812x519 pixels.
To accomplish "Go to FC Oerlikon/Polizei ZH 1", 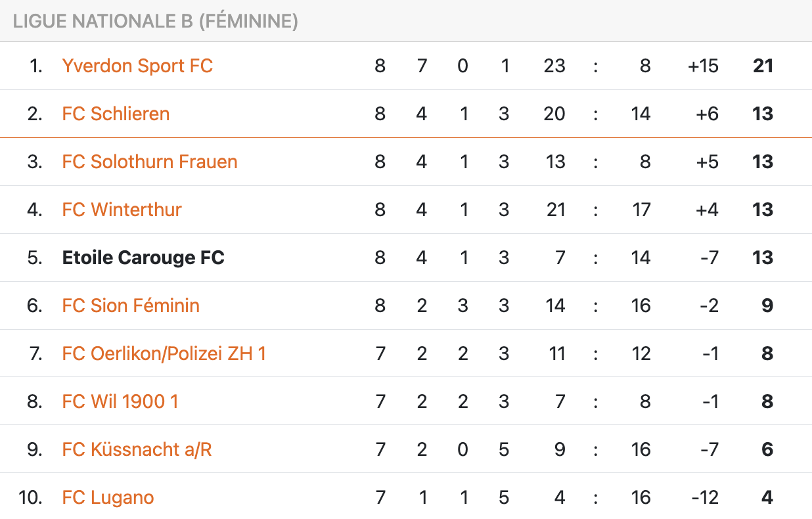I will [164, 353].
